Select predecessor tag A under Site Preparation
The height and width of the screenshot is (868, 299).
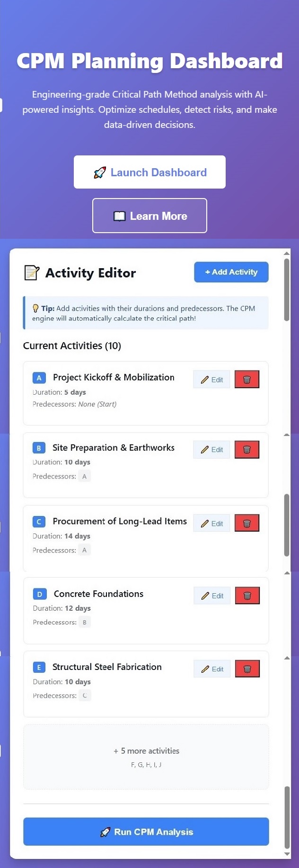84,476
